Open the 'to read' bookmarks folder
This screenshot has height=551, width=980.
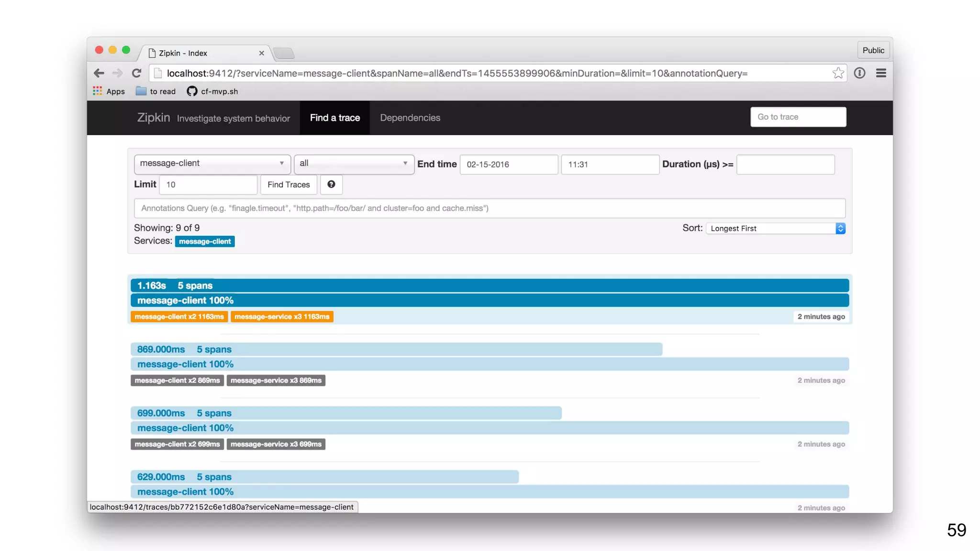(156, 91)
